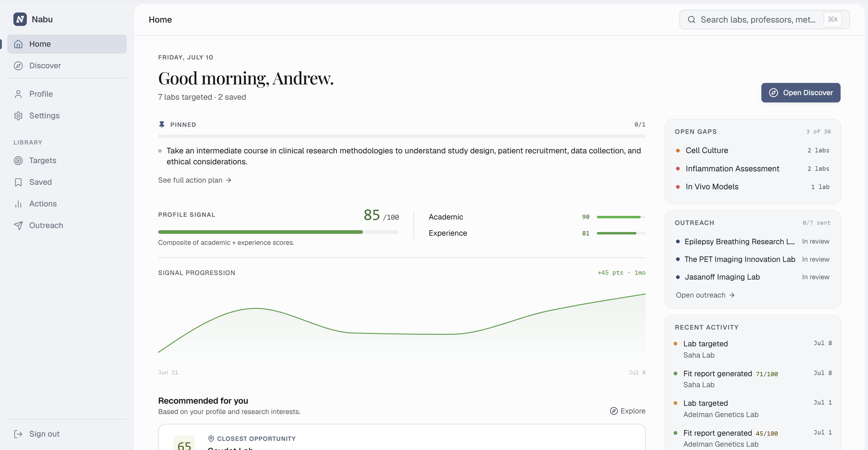The image size is (868, 450).
Task: Click the Profile Signal composite progress bar
Action: click(x=278, y=232)
